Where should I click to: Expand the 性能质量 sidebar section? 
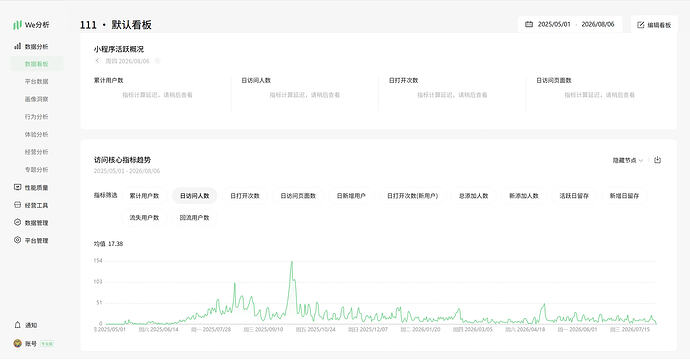tap(37, 187)
